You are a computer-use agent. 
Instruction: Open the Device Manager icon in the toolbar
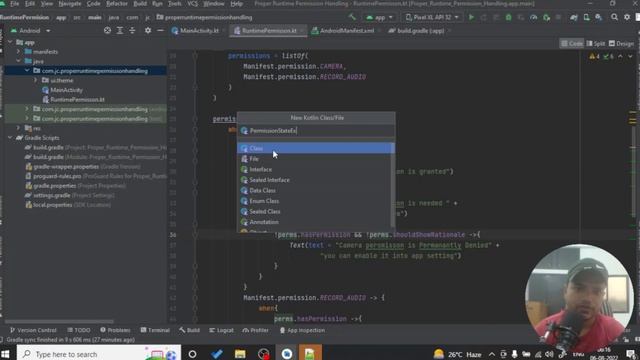586,18
